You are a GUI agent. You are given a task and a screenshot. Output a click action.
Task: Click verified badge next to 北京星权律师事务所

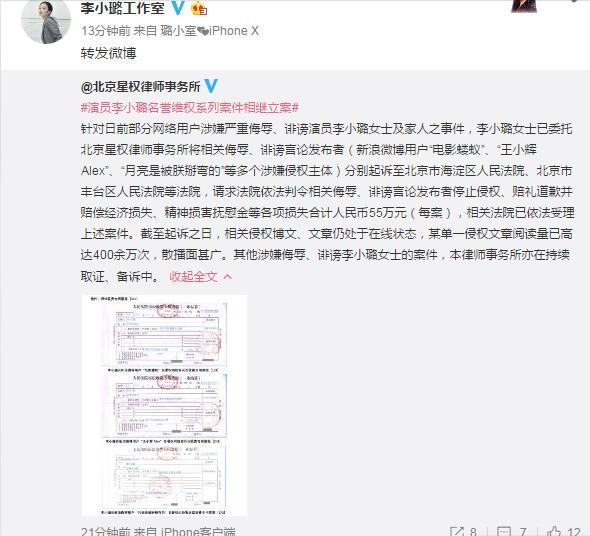[x=211, y=86]
